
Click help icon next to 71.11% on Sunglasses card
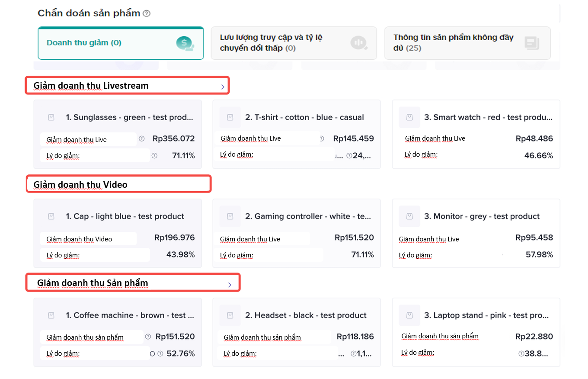[154, 156]
